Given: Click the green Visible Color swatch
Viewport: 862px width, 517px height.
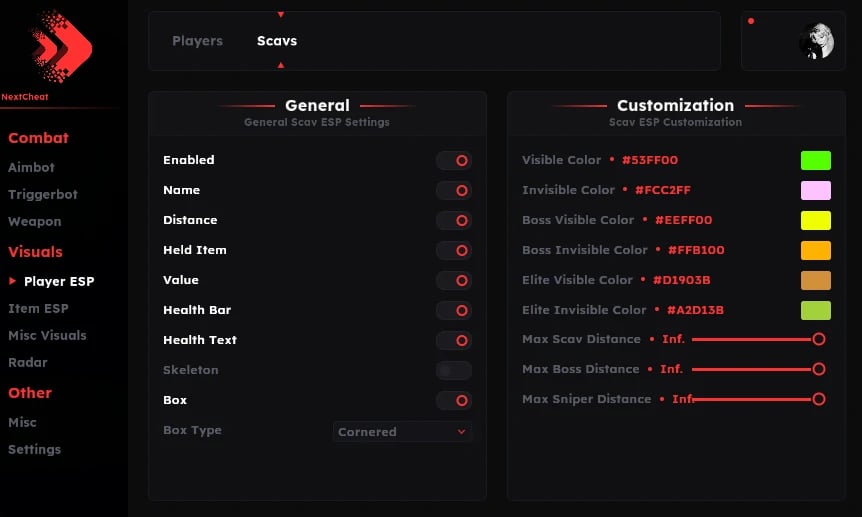Looking at the screenshot, I should point(815,160).
